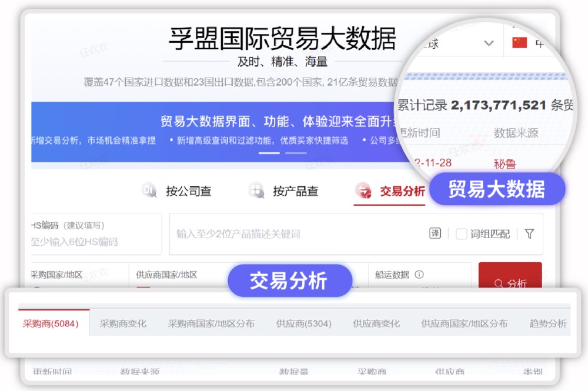Click the 译 translate icon in search bar
The height and width of the screenshot is (391, 588).
tap(435, 233)
